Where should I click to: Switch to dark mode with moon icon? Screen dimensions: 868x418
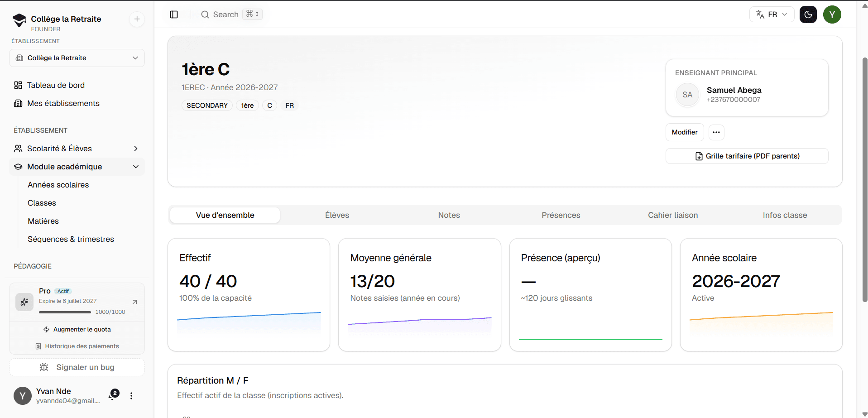point(808,14)
